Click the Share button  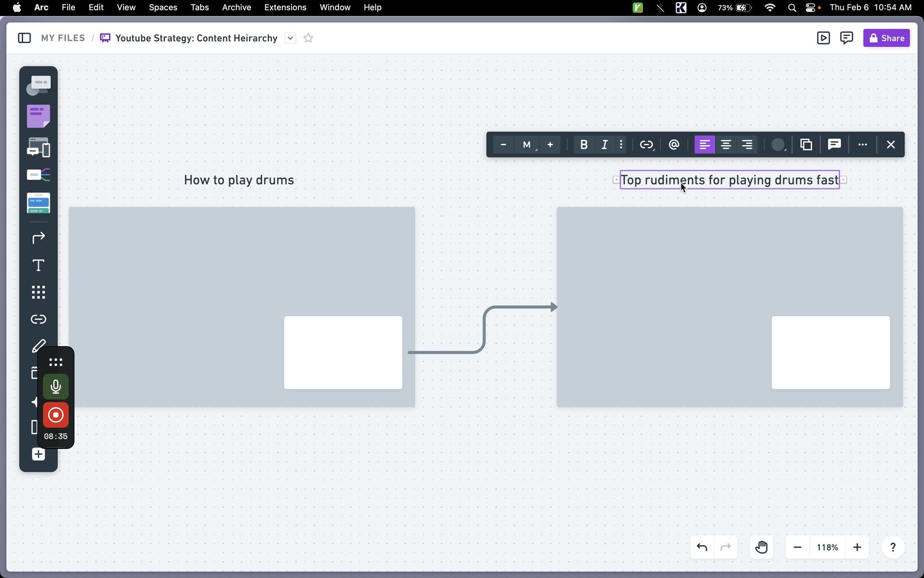coord(886,38)
